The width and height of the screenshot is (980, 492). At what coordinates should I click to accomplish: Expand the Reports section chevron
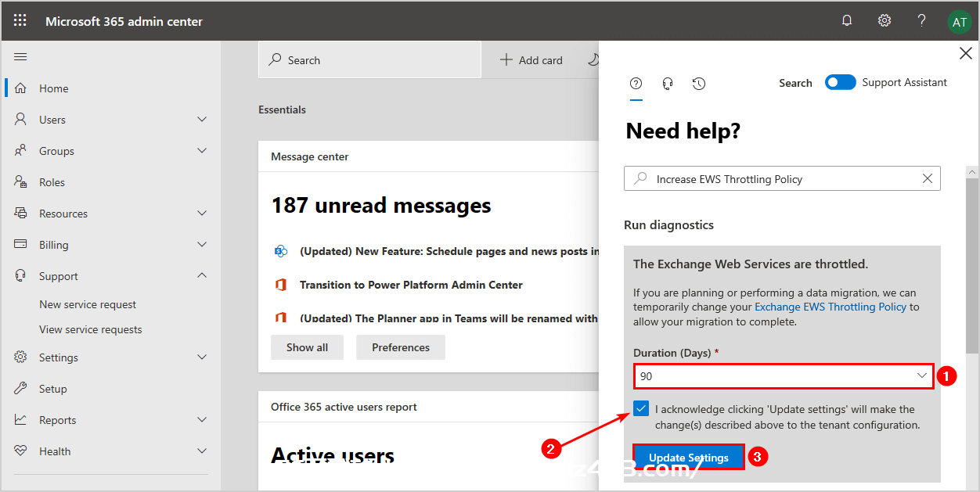[x=202, y=420]
